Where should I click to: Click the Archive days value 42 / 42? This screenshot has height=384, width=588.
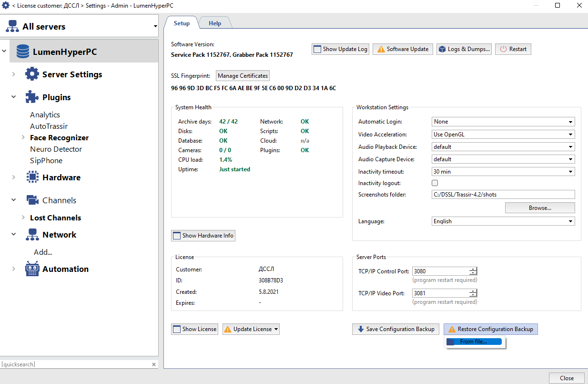[x=228, y=122]
